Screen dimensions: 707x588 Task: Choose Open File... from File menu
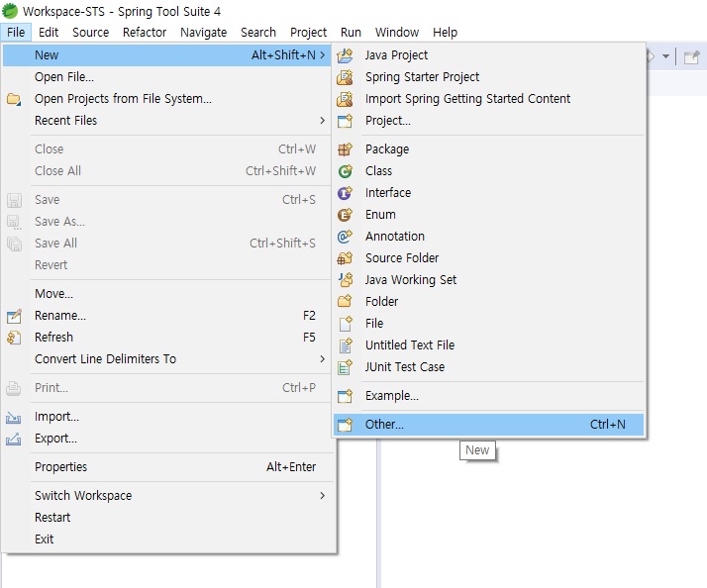(x=166, y=77)
